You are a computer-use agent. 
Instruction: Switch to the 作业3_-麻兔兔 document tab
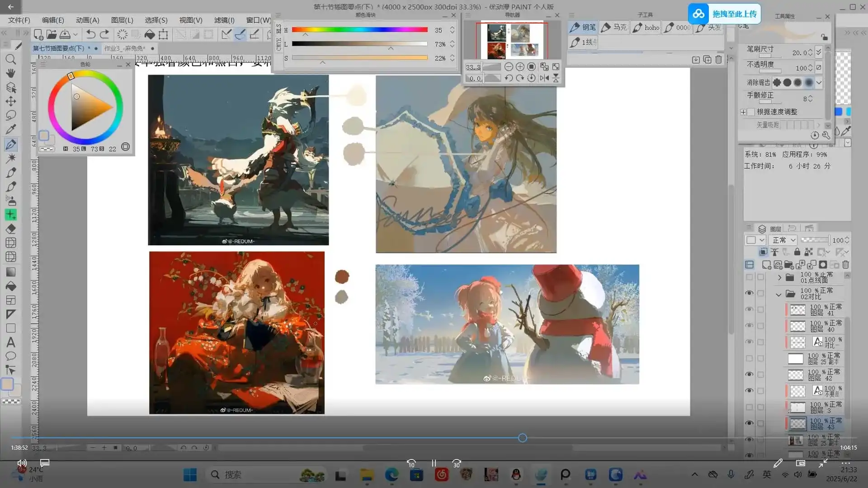124,48
